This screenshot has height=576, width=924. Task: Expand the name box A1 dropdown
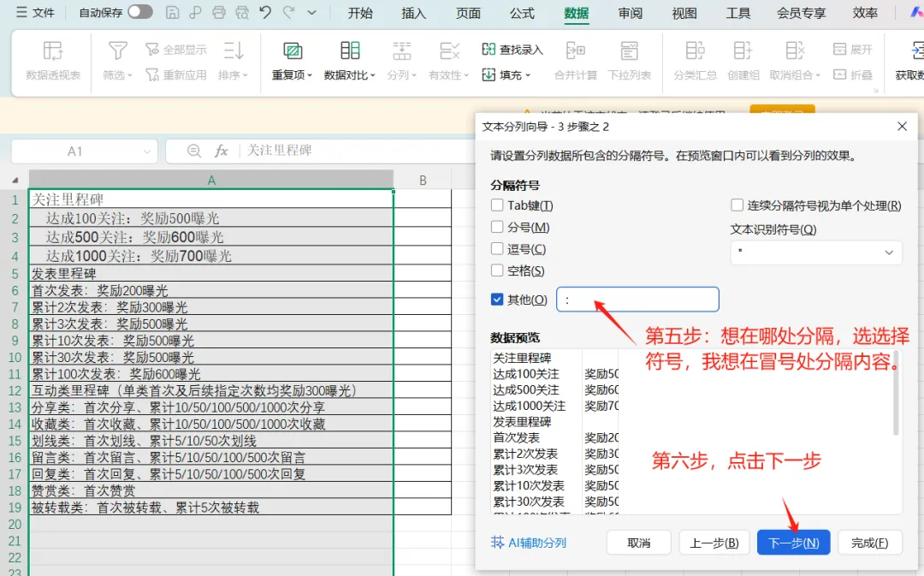(147, 151)
